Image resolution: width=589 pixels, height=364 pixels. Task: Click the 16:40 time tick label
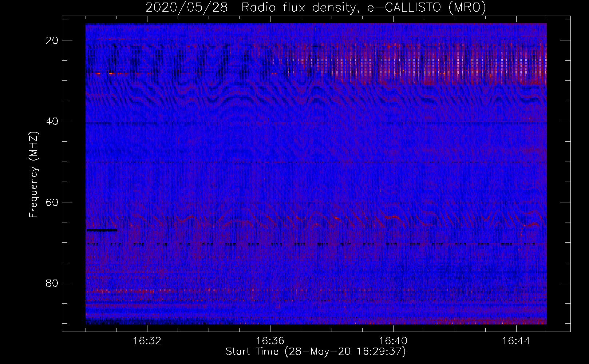click(393, 341)
